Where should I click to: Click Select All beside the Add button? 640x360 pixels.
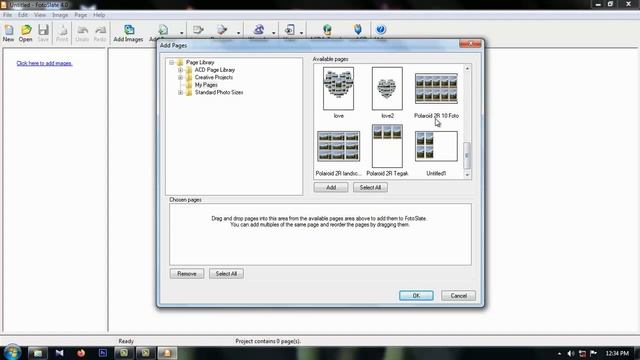370,187
